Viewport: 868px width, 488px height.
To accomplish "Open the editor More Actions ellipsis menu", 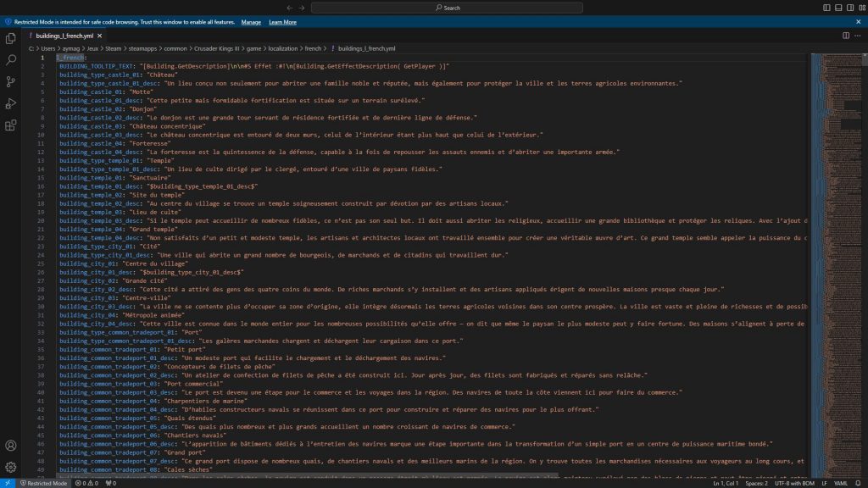I will point(858,36).
